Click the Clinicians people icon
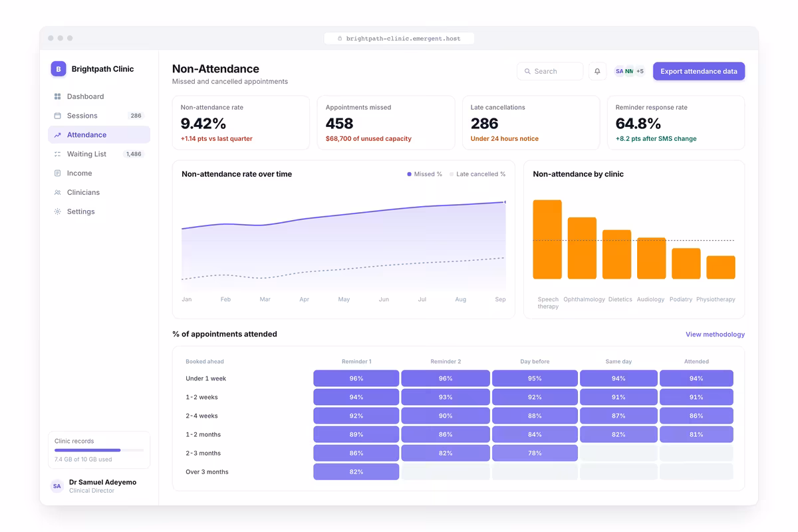This screenshot has width=798, height=532. 57,192
